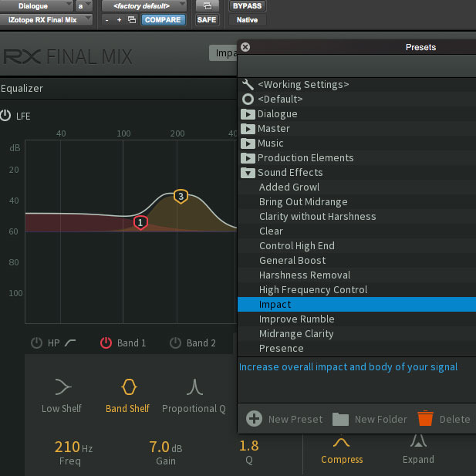
Task: Click the Equalizer section header
Action: tap(22, 89)
